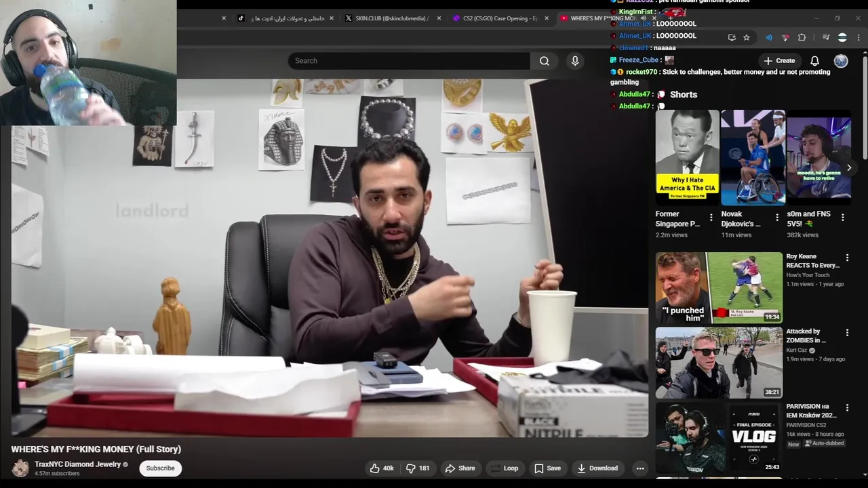
Task: Click the Auto-dubbed badge
Action: pos(824,444)
